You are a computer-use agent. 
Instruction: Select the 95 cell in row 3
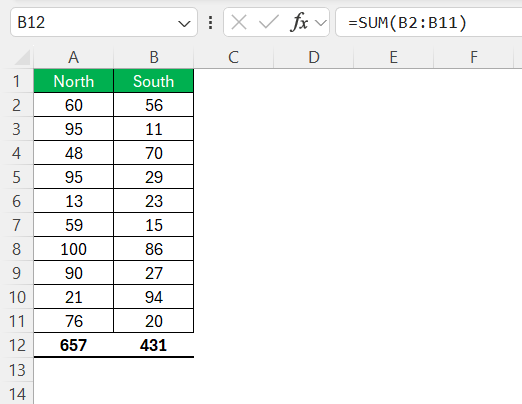[74, 129]
